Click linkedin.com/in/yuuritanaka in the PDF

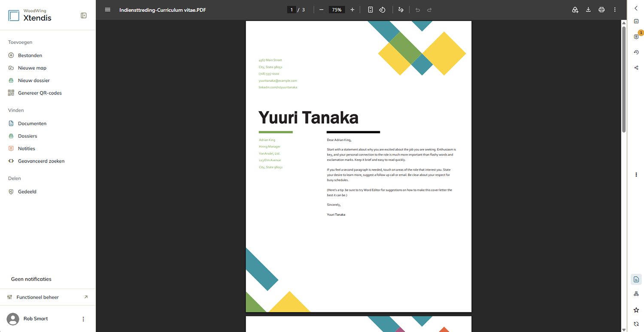point(278,87)
